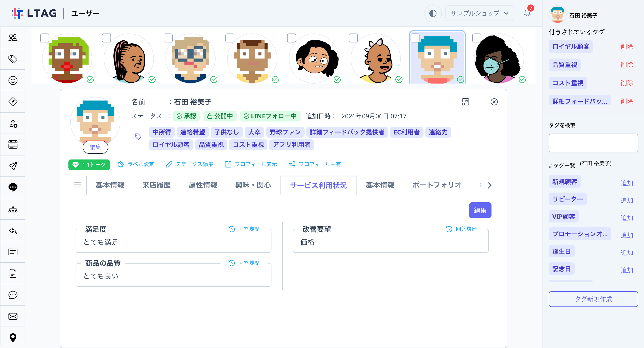Screen dimensions: 644x348
Task: Switch to the 興味・関心 tab
Action: tap(253, 185)
